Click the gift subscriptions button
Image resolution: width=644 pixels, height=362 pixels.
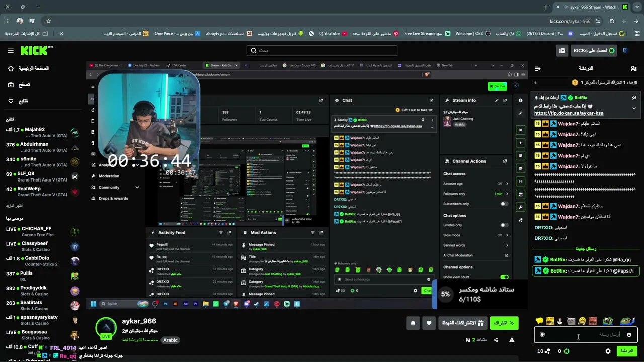(462, 323)
